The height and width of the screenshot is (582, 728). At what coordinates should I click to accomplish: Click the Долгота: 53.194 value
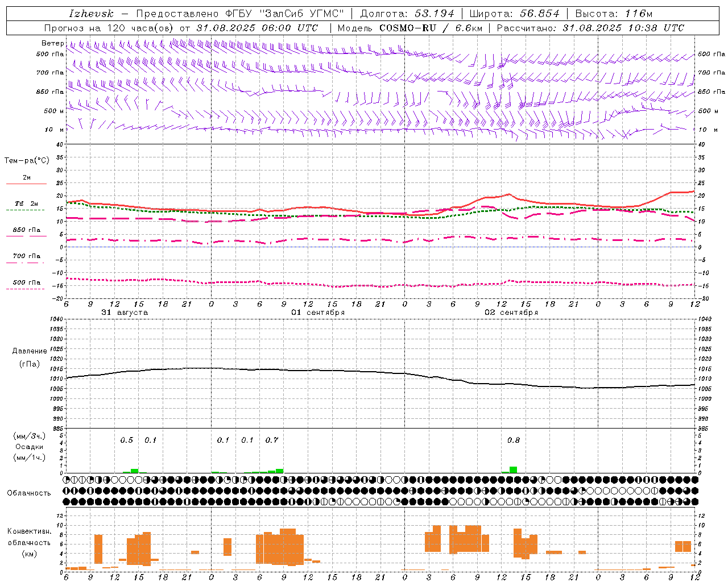tap(407, 14)
